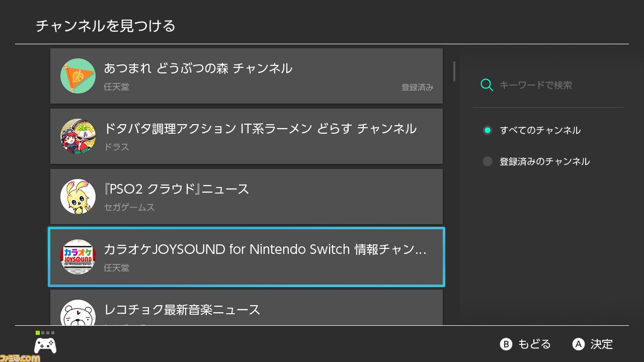Click the カラオケ JOYSOUND logo icon
644x362 pixels.
coord(78,257)
